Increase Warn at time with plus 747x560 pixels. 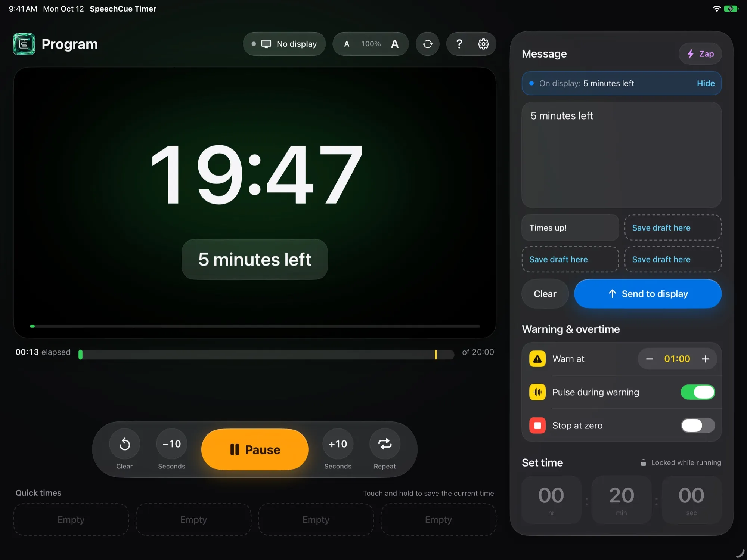[x=705, y=359]
